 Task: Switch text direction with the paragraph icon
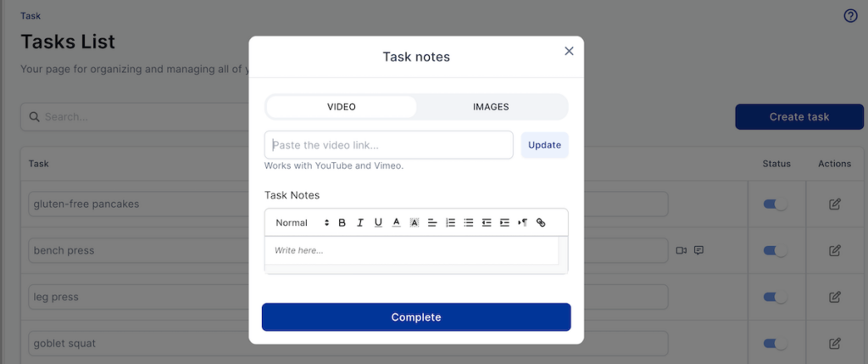click(x=522, y=222)
